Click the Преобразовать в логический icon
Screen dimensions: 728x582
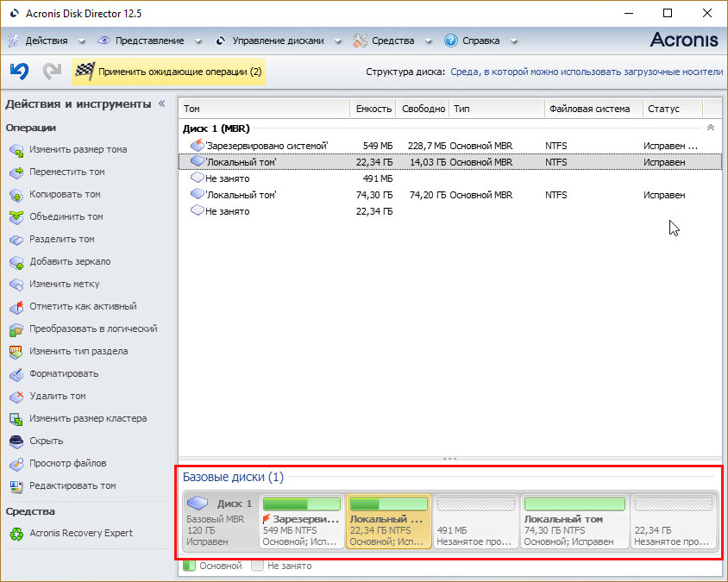pos(16,329)
